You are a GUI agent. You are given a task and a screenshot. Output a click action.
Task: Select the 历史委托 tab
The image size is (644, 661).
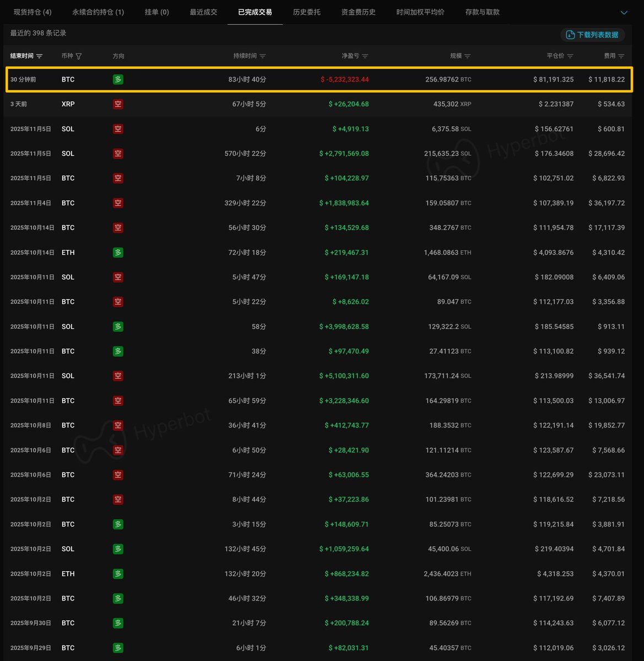[x=307, y=12]
